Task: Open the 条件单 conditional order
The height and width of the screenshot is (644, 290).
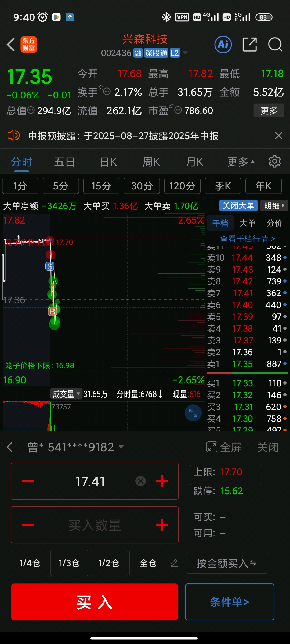Action: [x=230, y=602]
